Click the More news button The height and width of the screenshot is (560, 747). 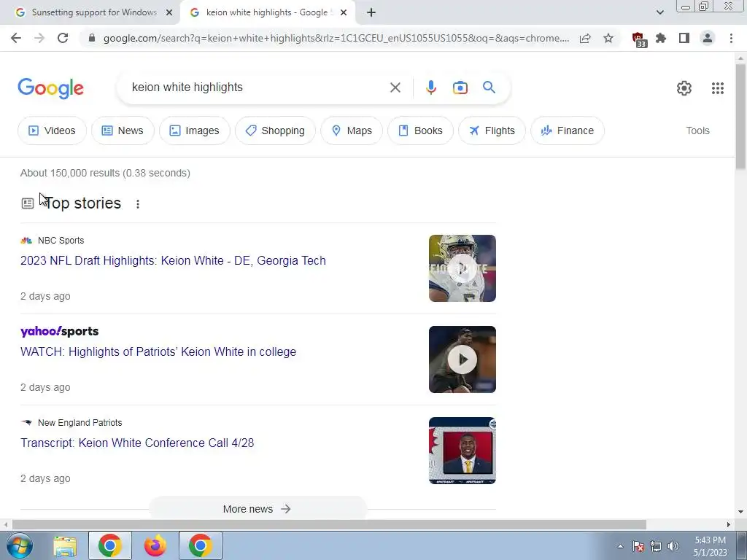pos(258,508)
